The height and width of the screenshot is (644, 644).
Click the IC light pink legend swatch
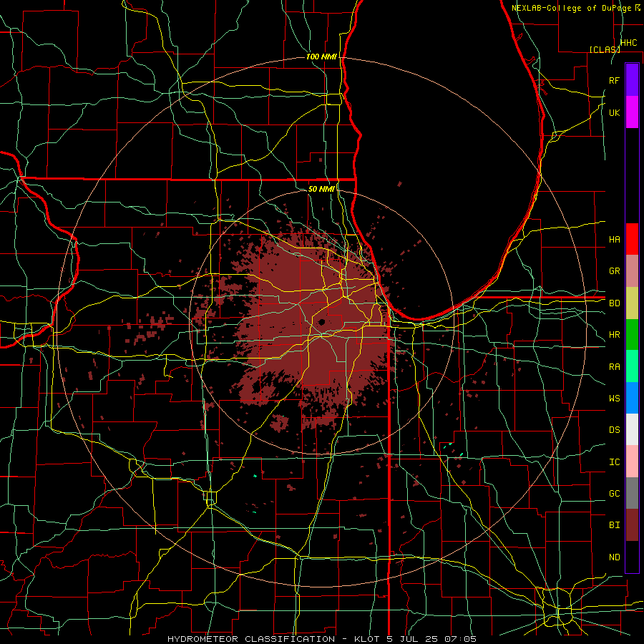632,462
